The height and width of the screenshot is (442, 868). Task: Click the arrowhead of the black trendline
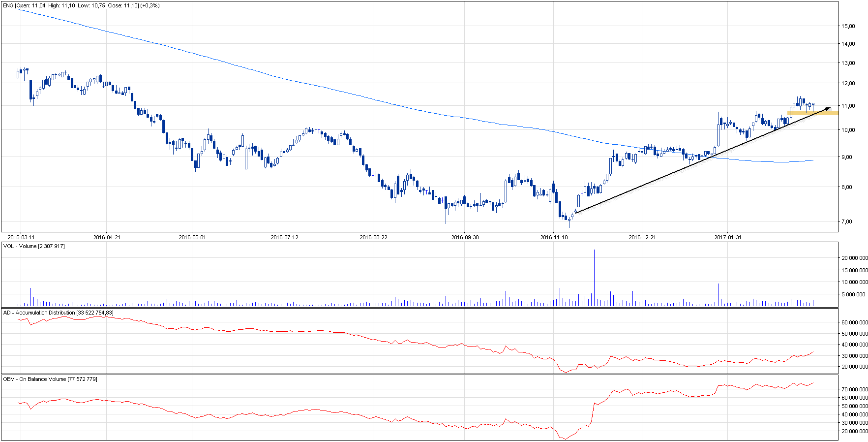[828, 108]
